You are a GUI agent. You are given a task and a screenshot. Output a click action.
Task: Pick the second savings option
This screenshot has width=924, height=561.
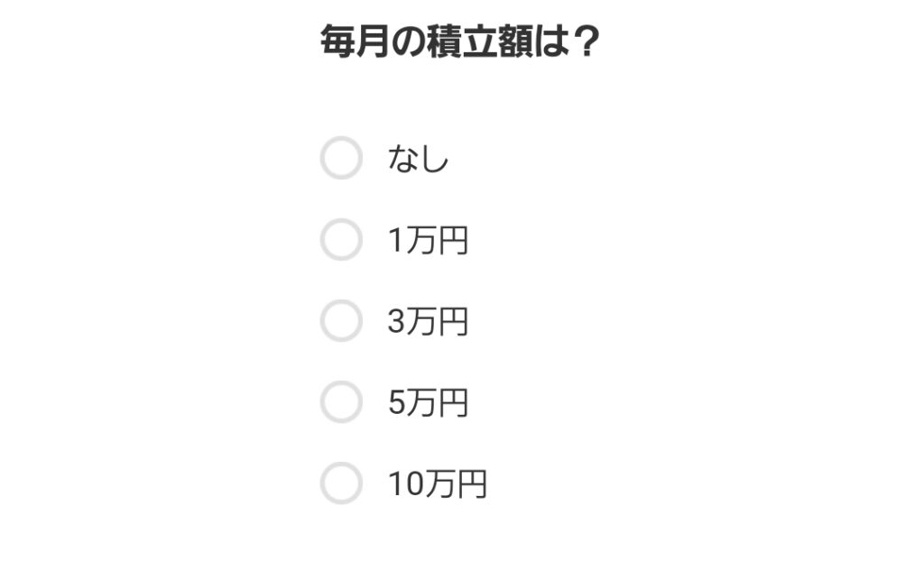click(341, 239)
